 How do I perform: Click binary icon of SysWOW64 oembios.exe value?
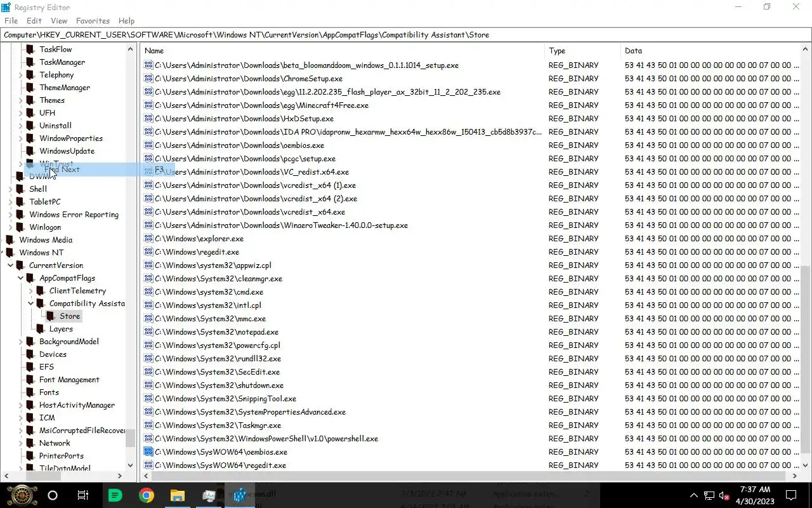pos(148,452)
